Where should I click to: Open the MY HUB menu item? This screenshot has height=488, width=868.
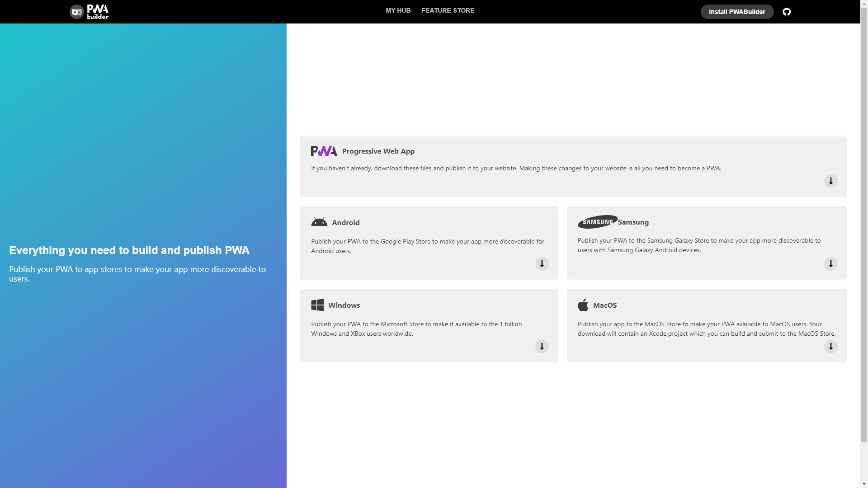click(x=398, y=10)
